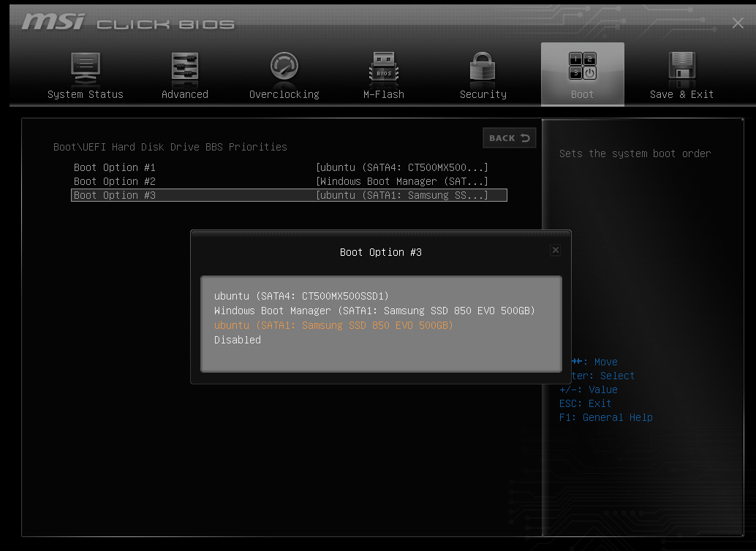Viewport: 756px width, 551px height.
Task: Choose ubuntu (SATA1: Samsung SSD 850 EVO) entry
Action: coord(333,325)
